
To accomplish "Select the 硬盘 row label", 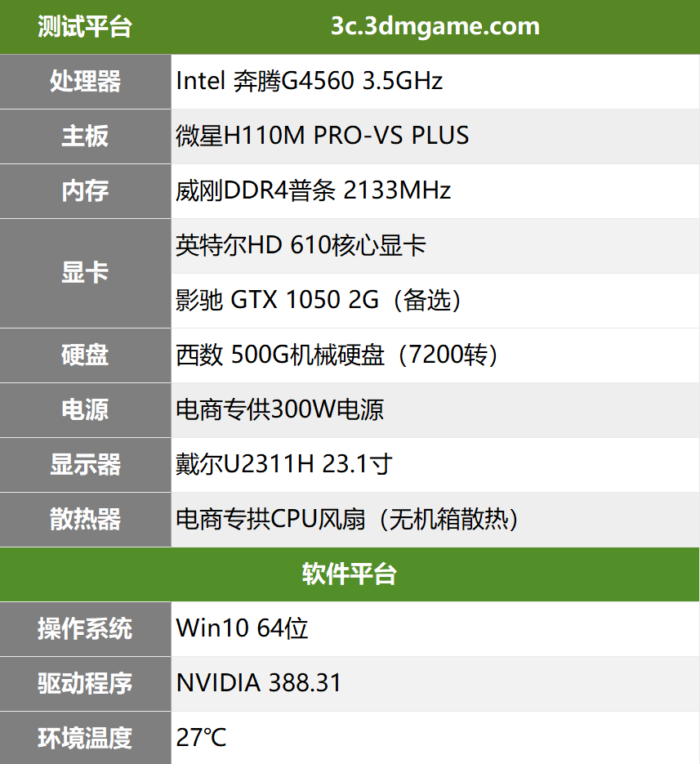I will 85,355.
